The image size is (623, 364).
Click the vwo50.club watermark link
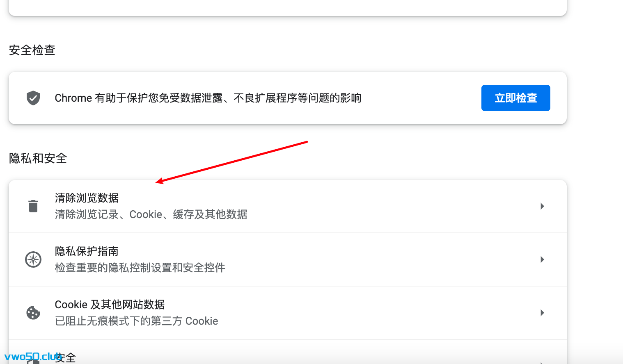click(34, 356)
